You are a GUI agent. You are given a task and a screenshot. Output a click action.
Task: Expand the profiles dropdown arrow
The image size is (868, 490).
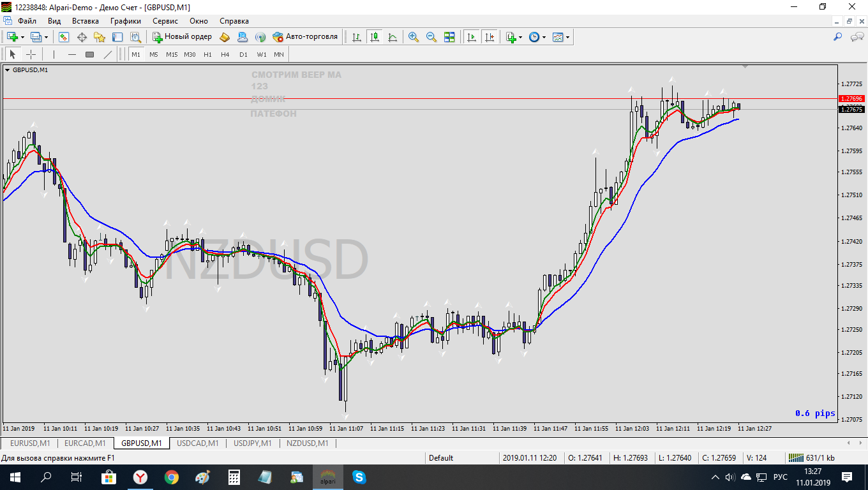(46, 37)
